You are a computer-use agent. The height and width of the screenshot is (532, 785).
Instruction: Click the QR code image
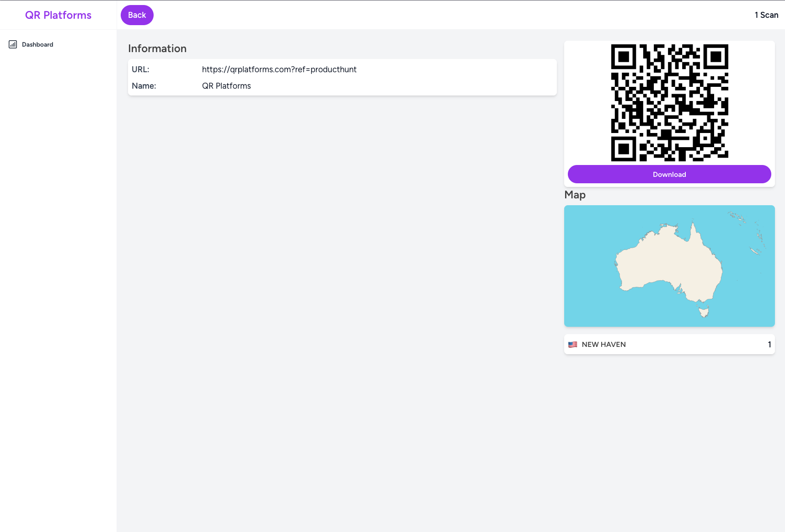tap(669, 103)
